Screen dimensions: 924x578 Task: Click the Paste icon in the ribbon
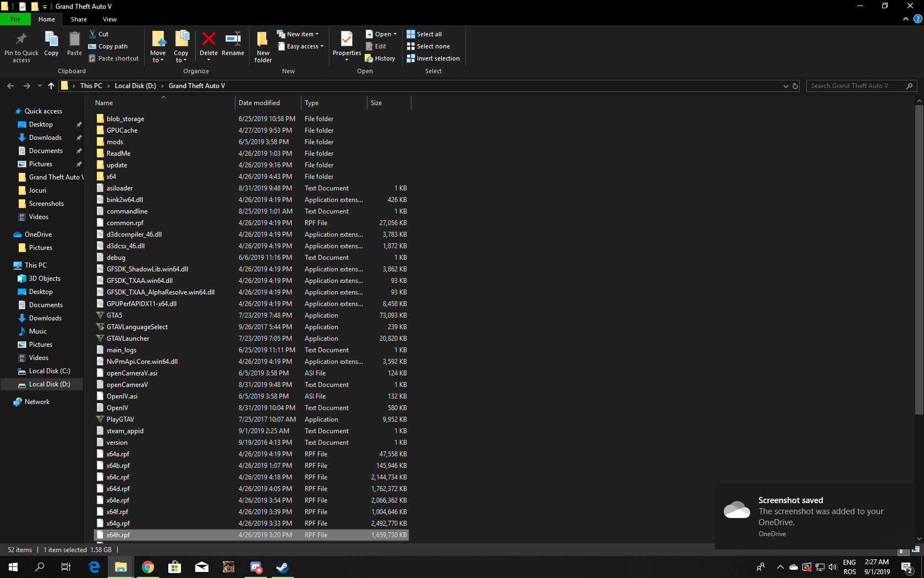click(x=74, y=44)
